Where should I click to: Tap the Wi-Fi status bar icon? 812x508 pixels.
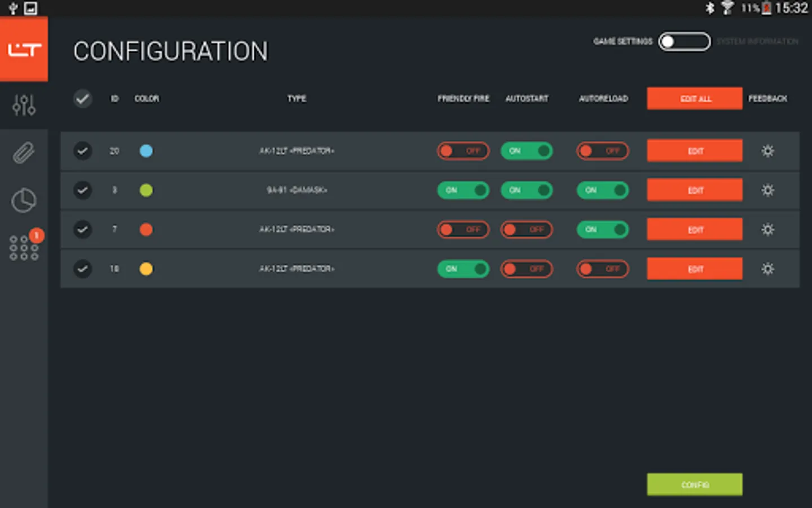pos(727,8)
